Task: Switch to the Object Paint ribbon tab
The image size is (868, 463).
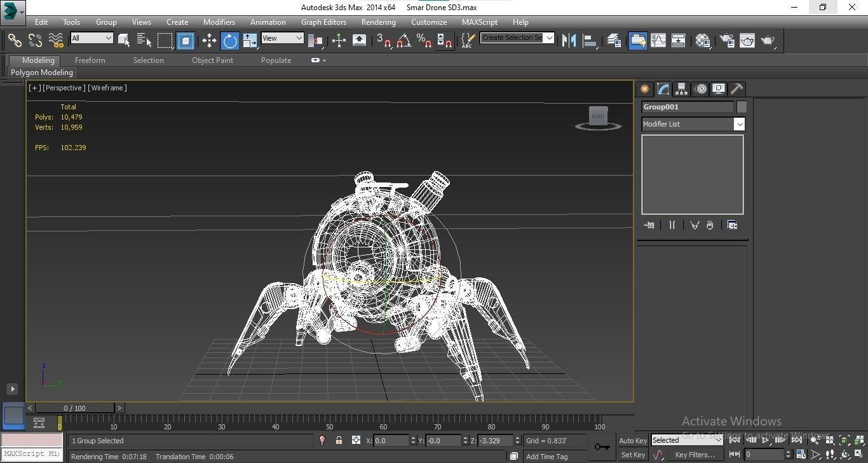Action: (x=213, y=60)
